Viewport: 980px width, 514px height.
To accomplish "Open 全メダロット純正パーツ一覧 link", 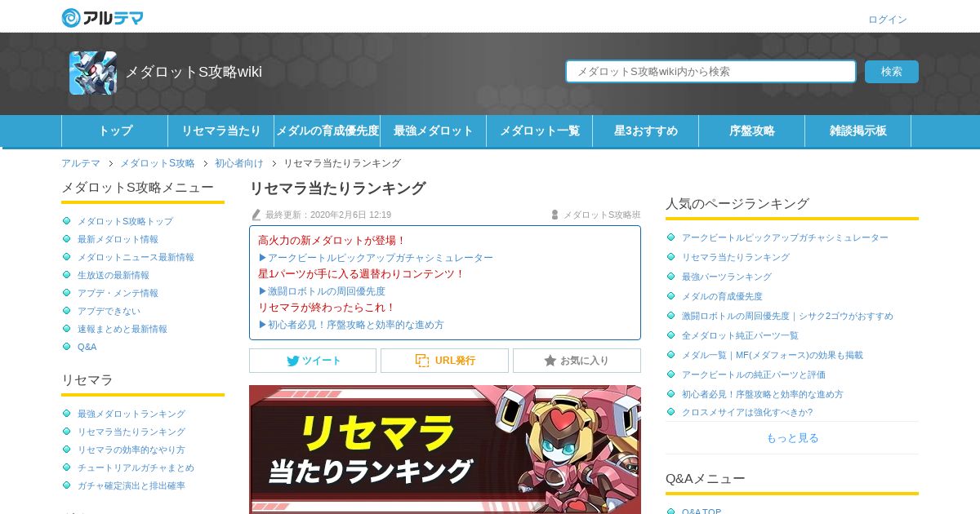I will [740, 335].
